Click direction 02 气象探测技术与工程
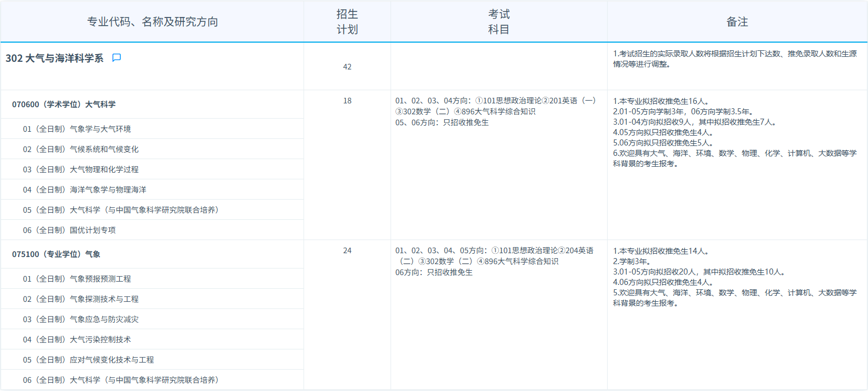The width and height of the screenshot is (868, 391). point(80,299)
